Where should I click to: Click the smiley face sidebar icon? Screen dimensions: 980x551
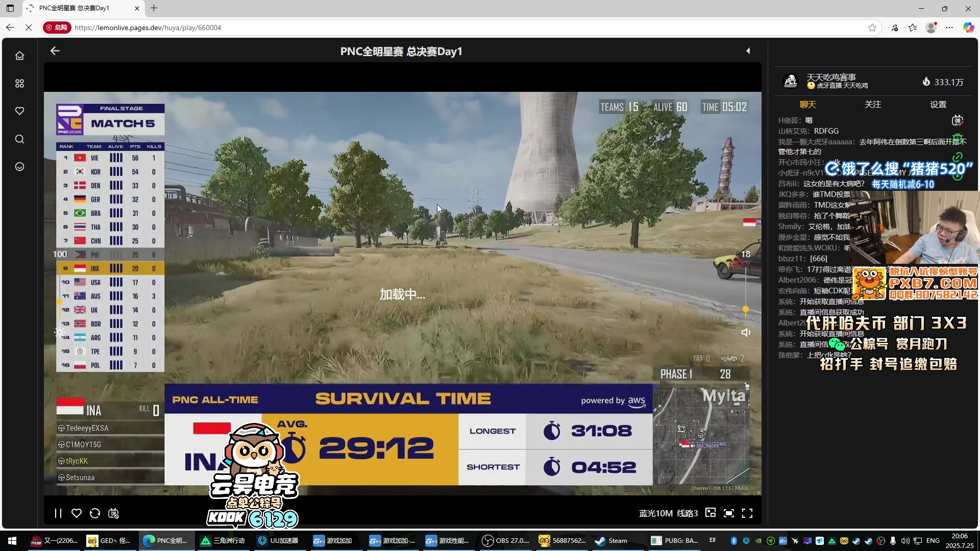pos(19,166)
